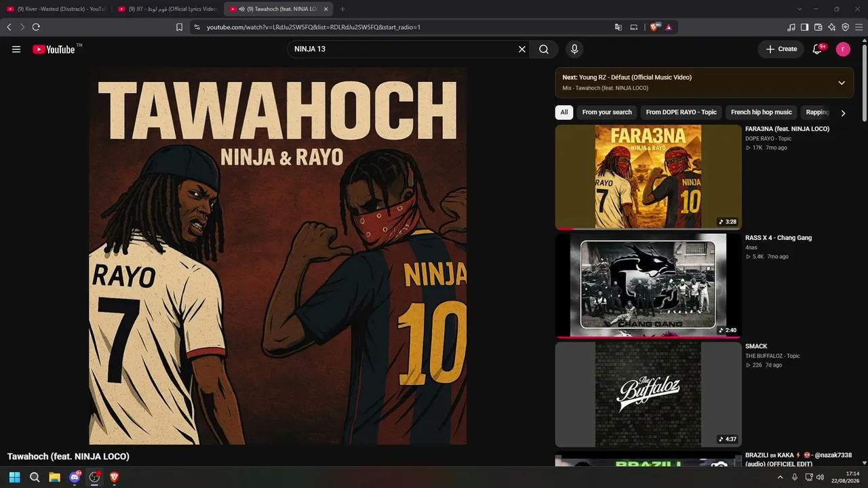The height and width of the screenshot is (488, 868).
Task: Click the tray microphone indicator
Action: click(x=795, y=477)
